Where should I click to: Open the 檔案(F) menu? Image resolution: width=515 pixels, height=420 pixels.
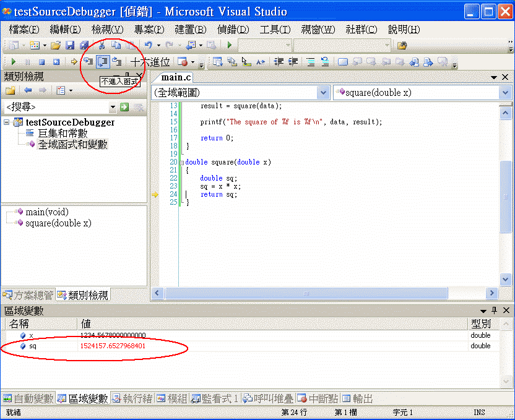[x=24, y=30]
